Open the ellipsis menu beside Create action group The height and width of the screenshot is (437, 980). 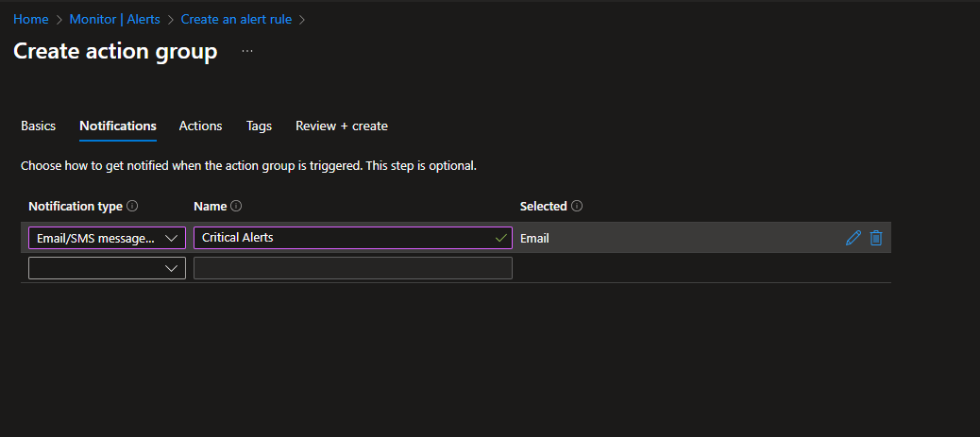[x=247, y=51]
